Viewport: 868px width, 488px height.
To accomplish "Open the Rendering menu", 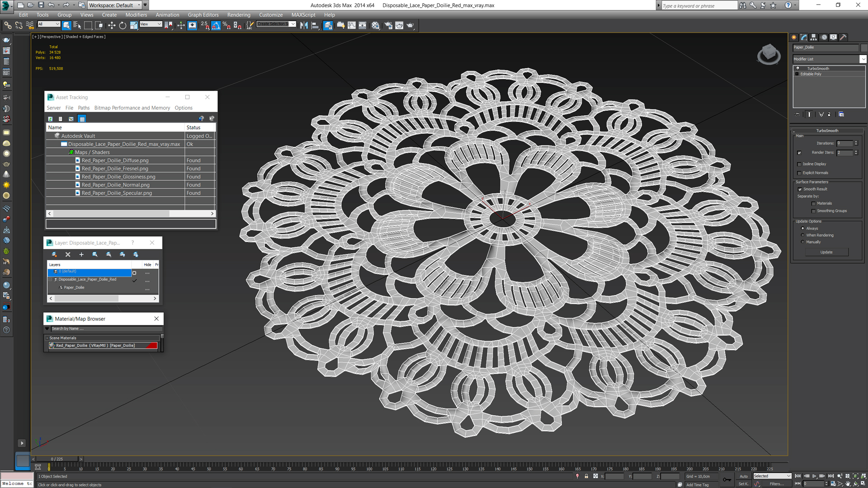I will pos(238,15).
